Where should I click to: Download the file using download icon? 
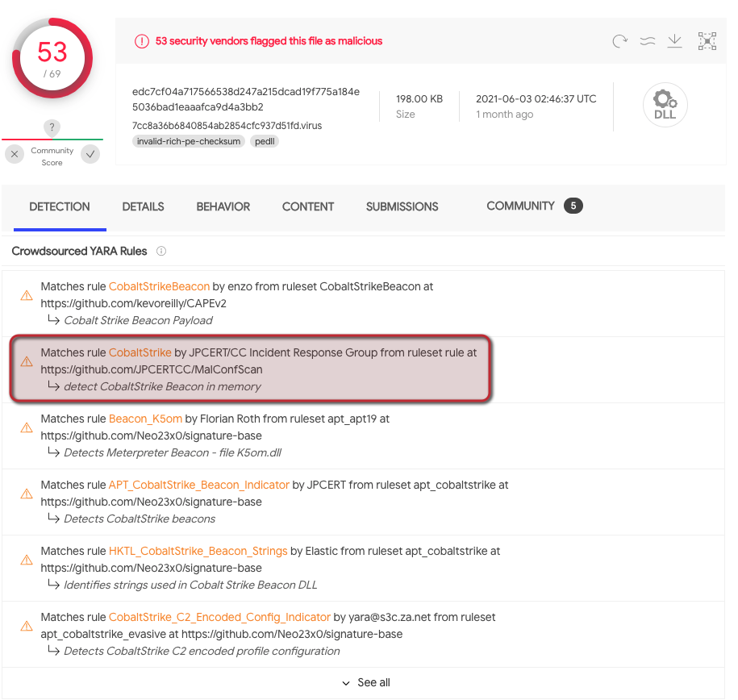coord(674,41)
